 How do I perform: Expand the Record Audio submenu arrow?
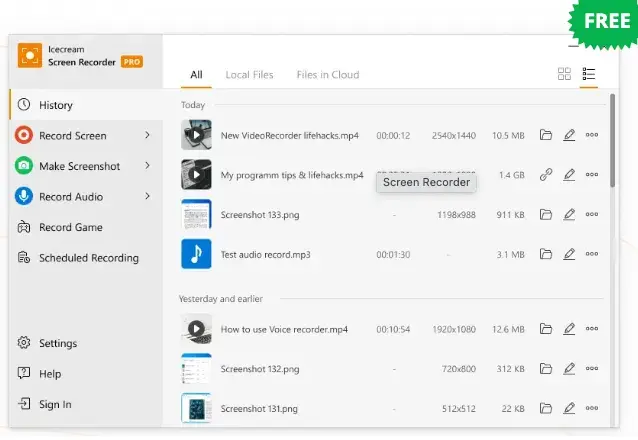(147, 196)
